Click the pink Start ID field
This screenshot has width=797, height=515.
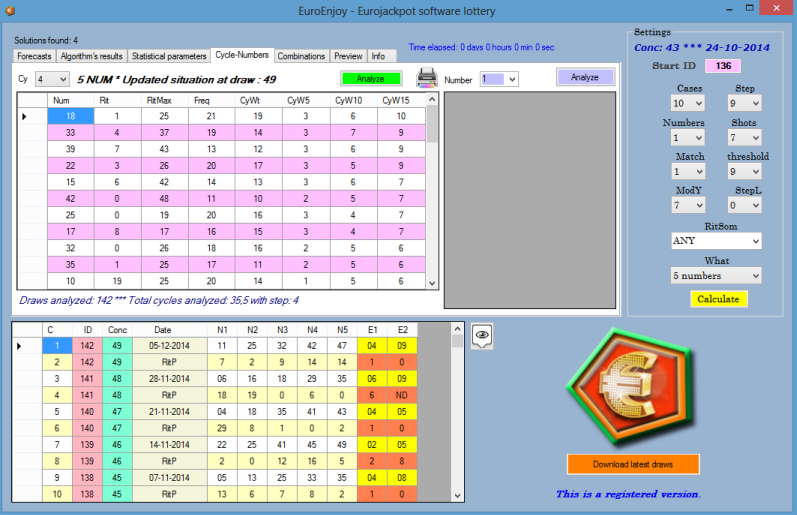[722, 66]
